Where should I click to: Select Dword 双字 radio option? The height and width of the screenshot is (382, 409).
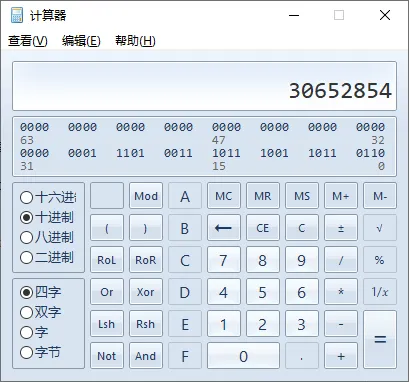41,312
